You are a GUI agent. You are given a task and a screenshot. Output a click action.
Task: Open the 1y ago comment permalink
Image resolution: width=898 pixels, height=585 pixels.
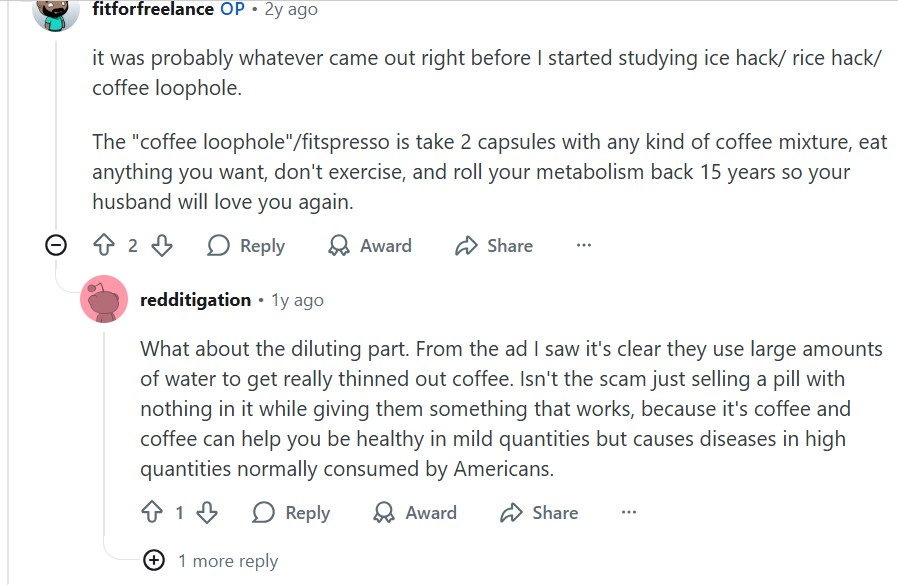297,300
